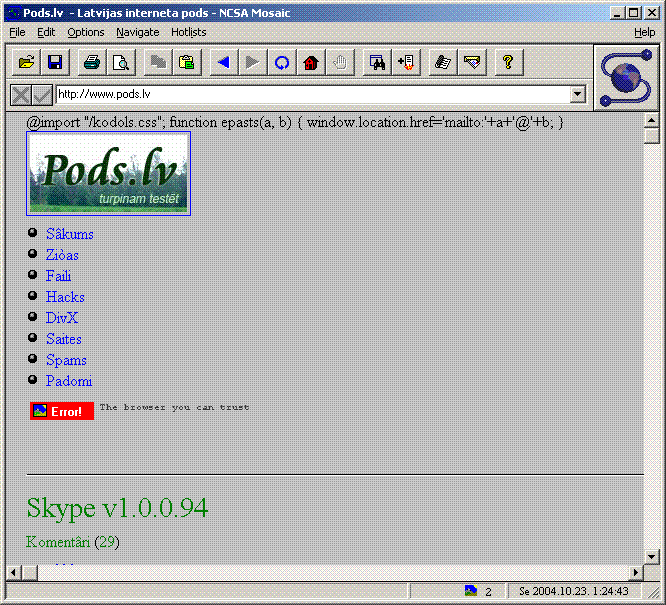Open Skype v1.0.0.94 article heading
Screen dimensions: 666x605
[x=117, y=508]
